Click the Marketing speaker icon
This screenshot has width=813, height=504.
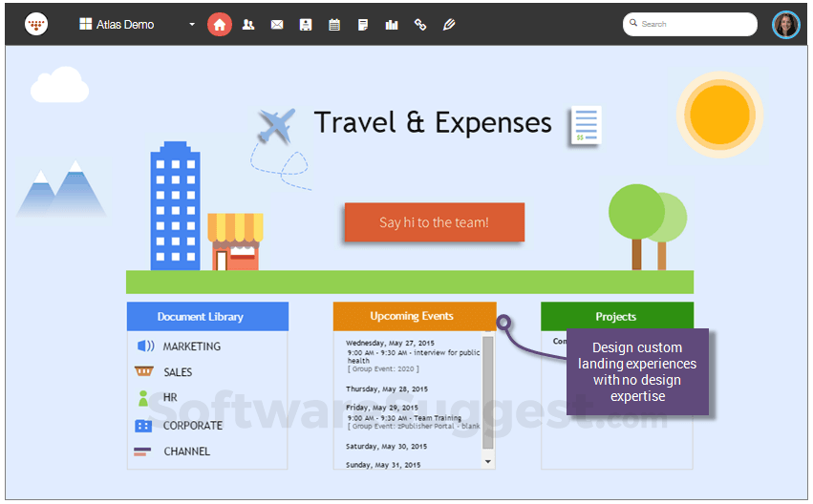pos(146,346)
